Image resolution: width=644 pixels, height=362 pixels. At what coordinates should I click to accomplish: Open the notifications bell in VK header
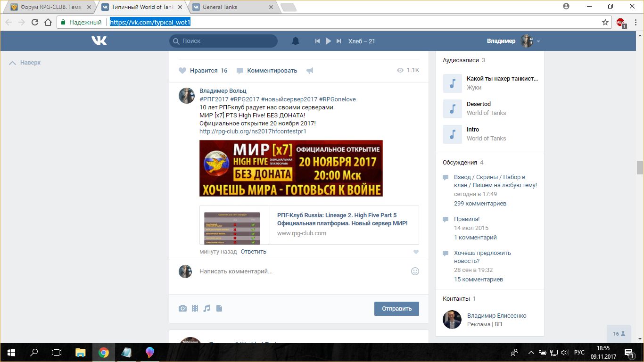296,41
